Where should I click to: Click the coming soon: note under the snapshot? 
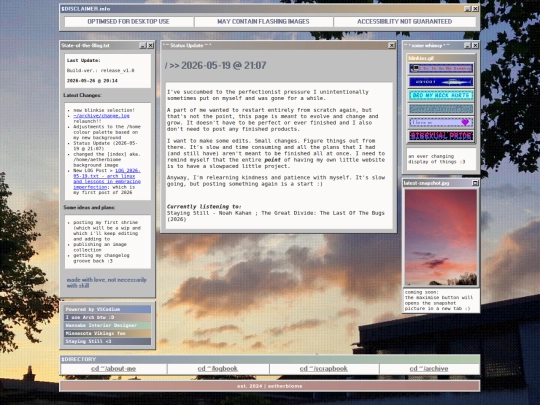click(439, 300)
